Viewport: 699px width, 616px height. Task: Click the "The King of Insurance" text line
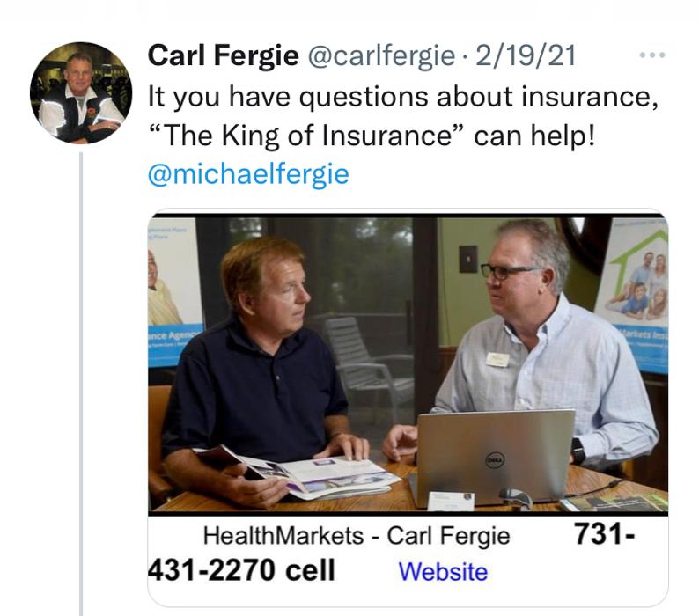(x=371, y=136)
